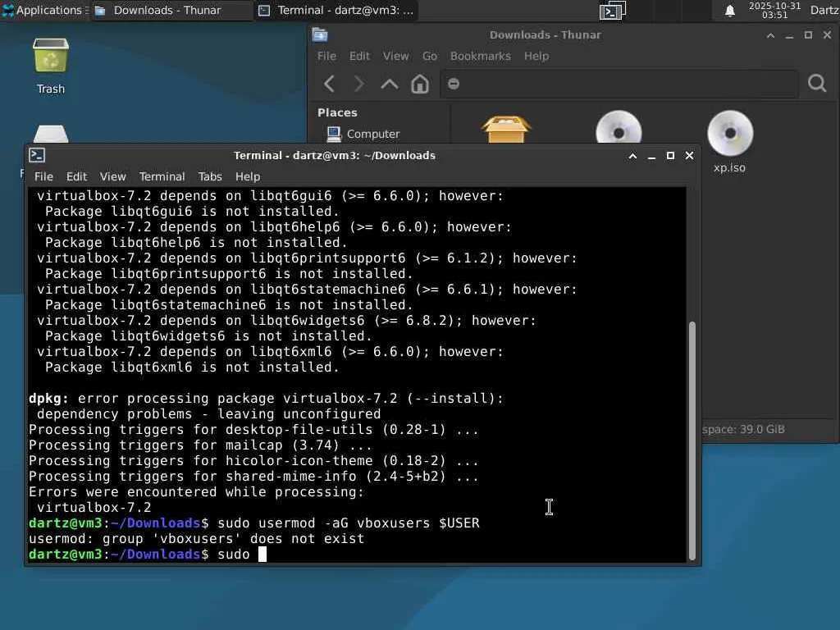This screenshot has height=630, width=840.
Task: Open the Thunar Help menu
Action: (536, 56)
